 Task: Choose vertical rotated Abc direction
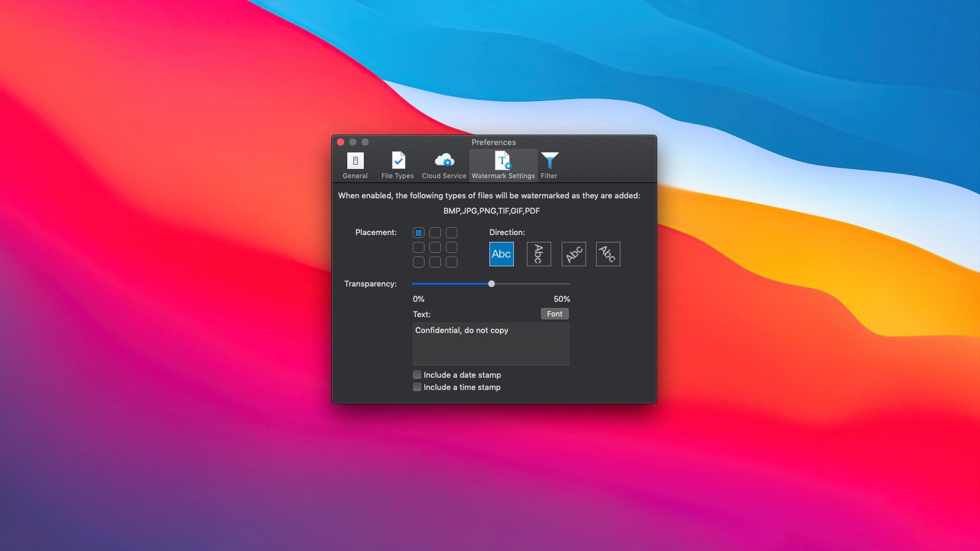coord(538,254)
